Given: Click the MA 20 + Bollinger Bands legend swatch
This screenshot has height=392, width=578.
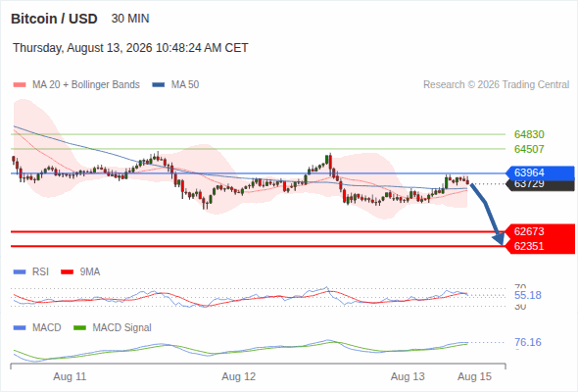Looking at the screenshot, I should [x=20, y=85].
